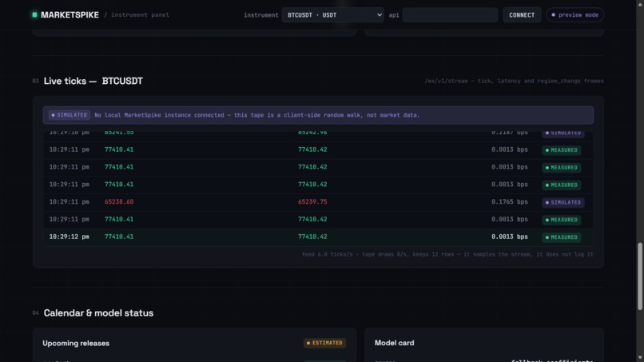Click the 'Upcoming releases' card title

(76, 343)
